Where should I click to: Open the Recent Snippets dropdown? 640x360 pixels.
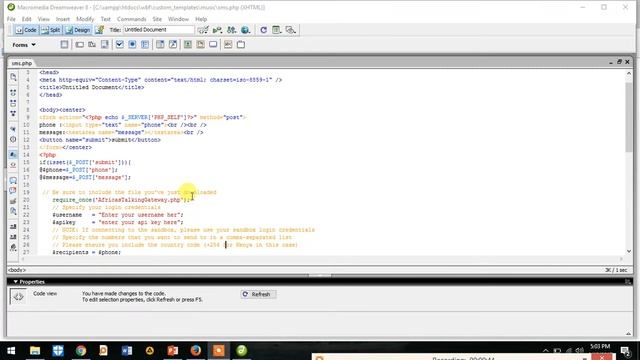[13, 211]
